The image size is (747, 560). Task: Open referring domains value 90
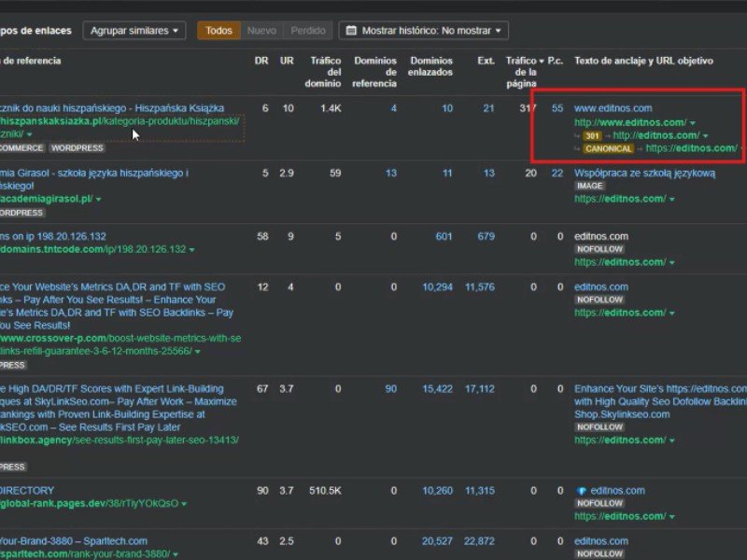391,388
